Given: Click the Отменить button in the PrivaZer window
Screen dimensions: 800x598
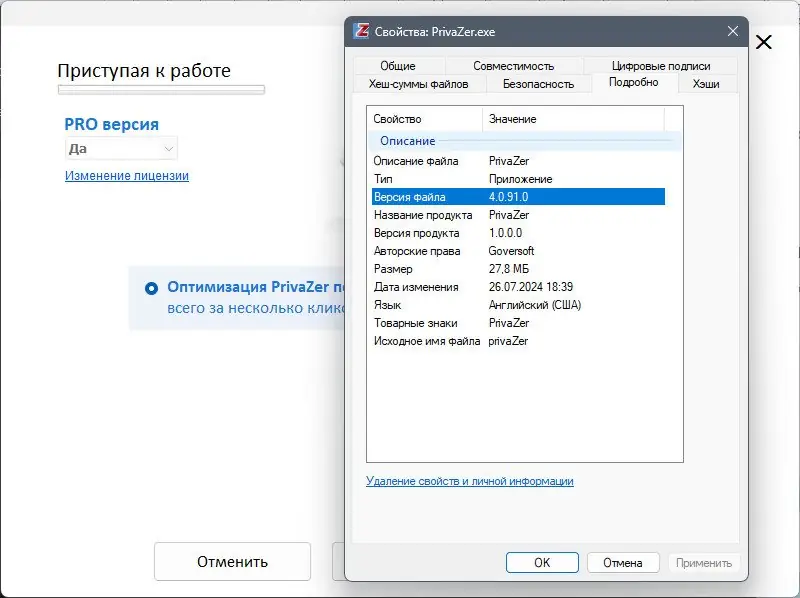Looking at the screenshot, I should pyautogui.click(x=232, y=561).
